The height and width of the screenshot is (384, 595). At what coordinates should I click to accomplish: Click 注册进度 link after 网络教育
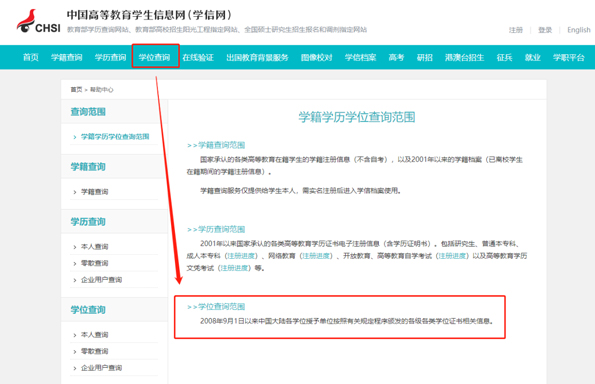[316, 256]
